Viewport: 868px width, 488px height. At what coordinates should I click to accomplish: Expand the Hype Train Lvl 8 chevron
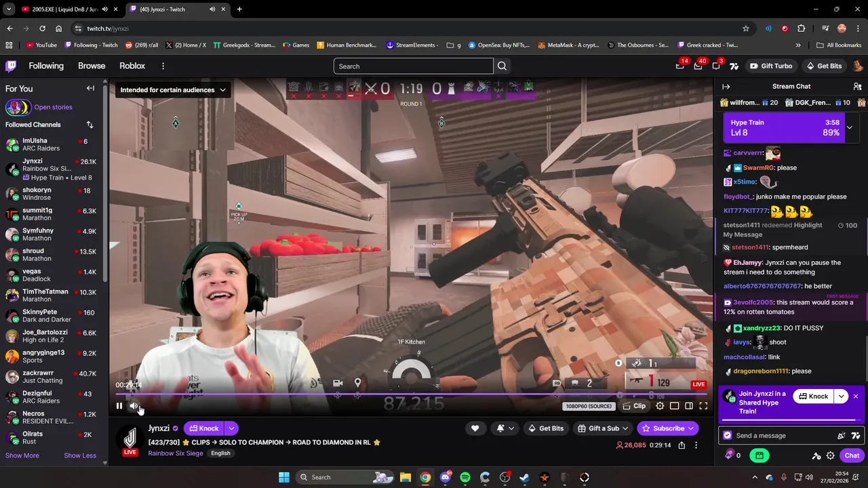click(849, 127)
